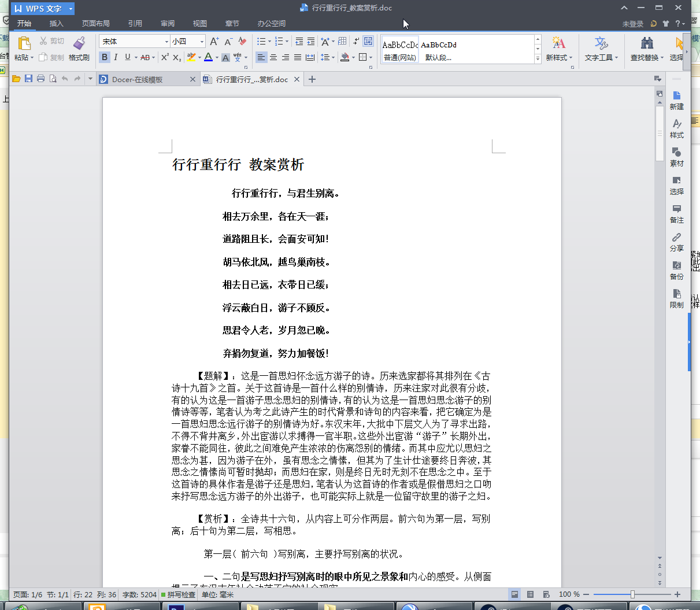Open numbered list dropdown arrow
Screen dimensions: 700x610
(287, 41)
